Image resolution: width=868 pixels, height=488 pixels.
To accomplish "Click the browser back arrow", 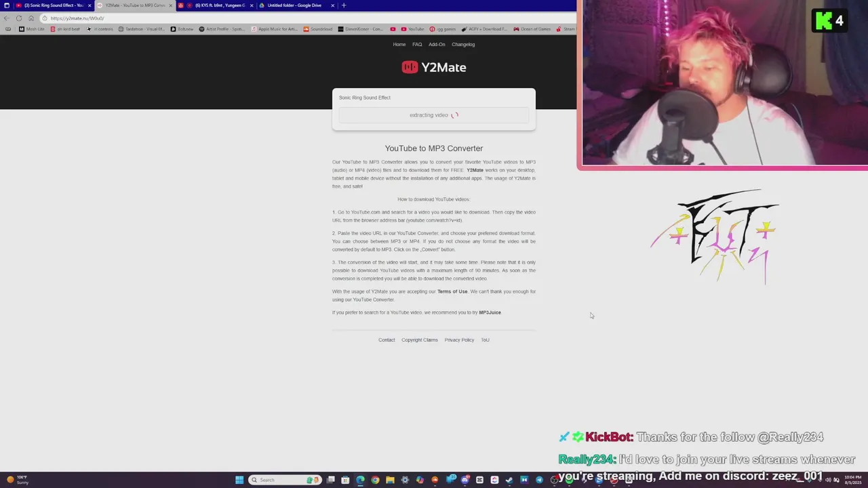I will (7, 18).
